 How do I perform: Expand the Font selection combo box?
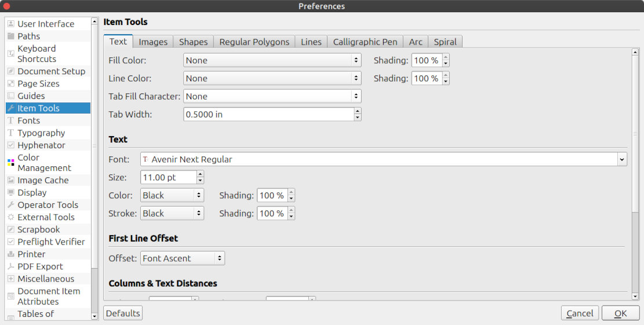[621, 159]
